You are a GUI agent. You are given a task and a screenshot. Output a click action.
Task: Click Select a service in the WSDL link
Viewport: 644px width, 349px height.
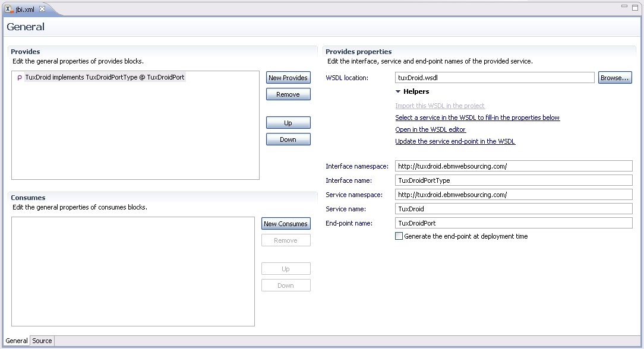click(x=477, y=118)
